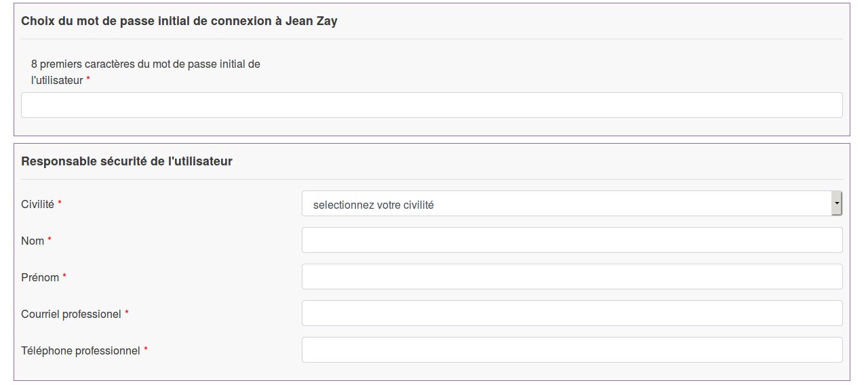Click the Nom field label
Screen dimensions: 868x385
33,241
